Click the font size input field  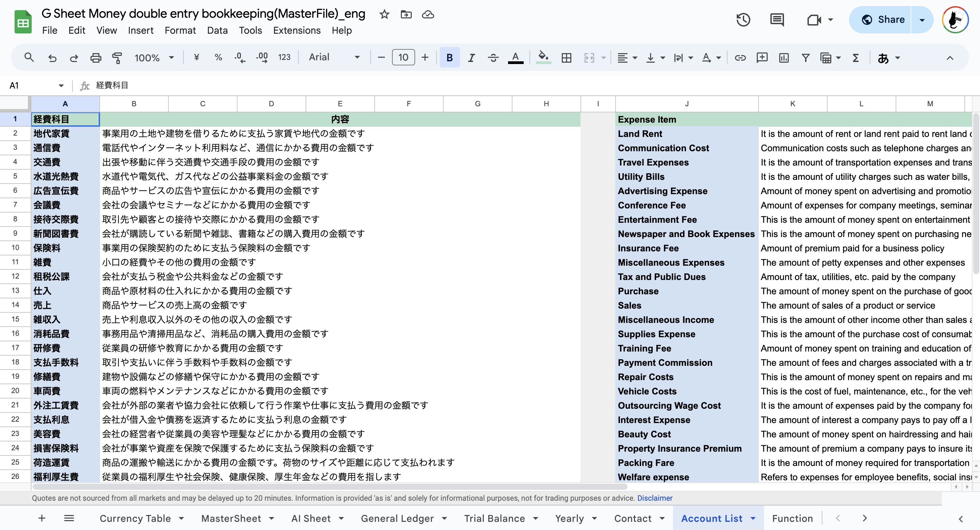403,58
